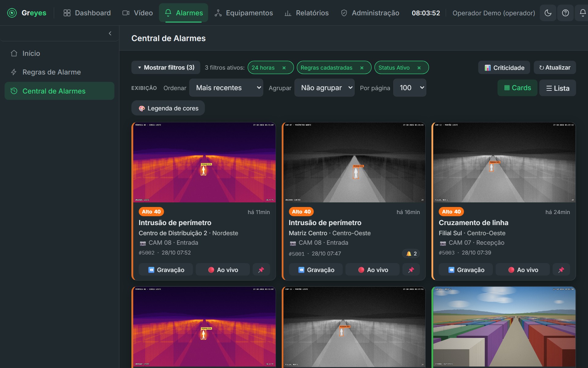Toggle dark mode moon icon
588x368 pixels.
[x=548, y=13]
